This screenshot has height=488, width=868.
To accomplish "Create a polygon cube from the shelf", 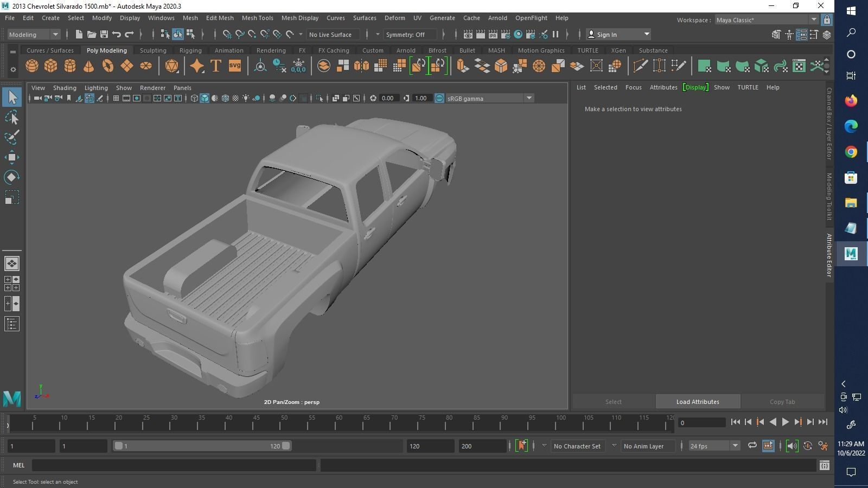I will tap(51, 66).
